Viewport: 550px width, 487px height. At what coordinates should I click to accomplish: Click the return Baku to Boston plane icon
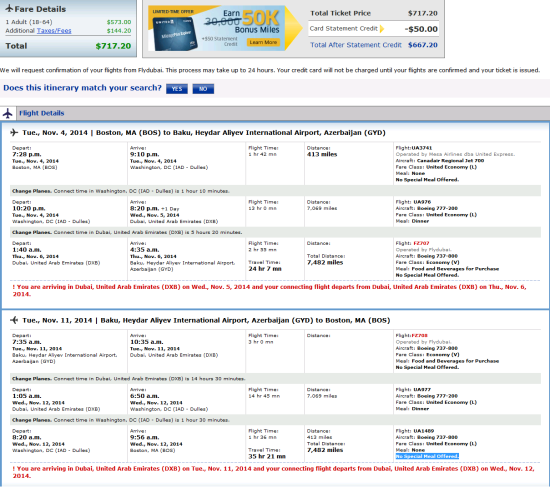coord(14,320)
